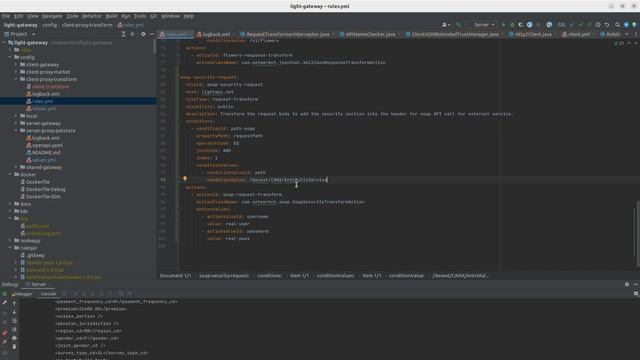Click the run with coverage icon
This screenshot has width=640, height=360.
(520, 25)
